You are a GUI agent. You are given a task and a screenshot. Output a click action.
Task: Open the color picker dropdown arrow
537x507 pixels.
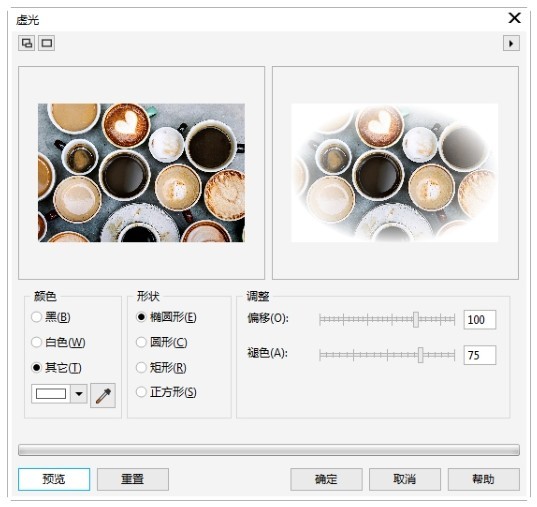[x=79, y=394]
